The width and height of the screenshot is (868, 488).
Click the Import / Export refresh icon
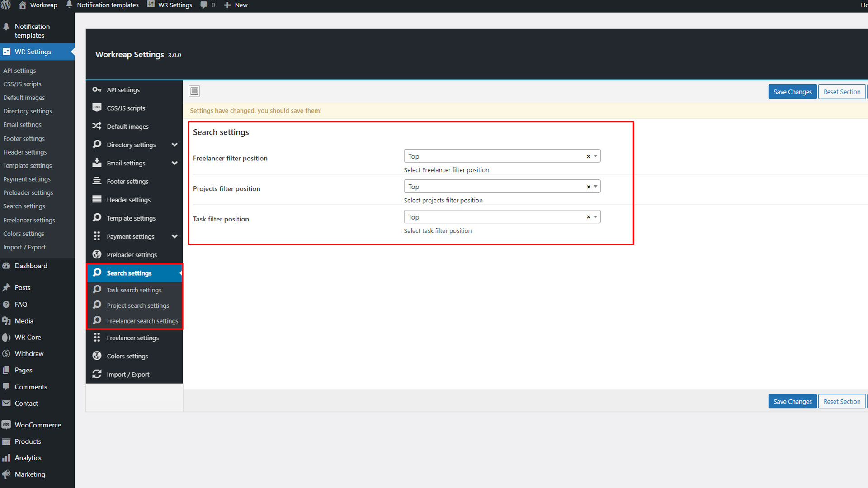click(x=97, y=374)
